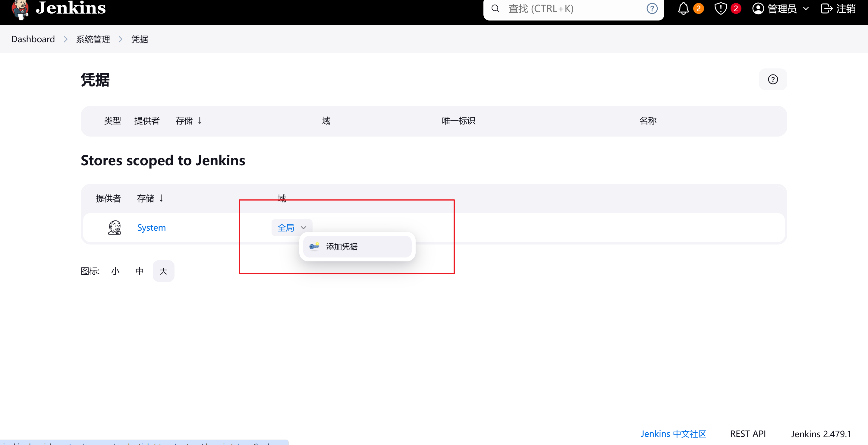This screenshot has height=445, width=868.
Task: Open notifications bell icon
Action: tap(683, 8)
